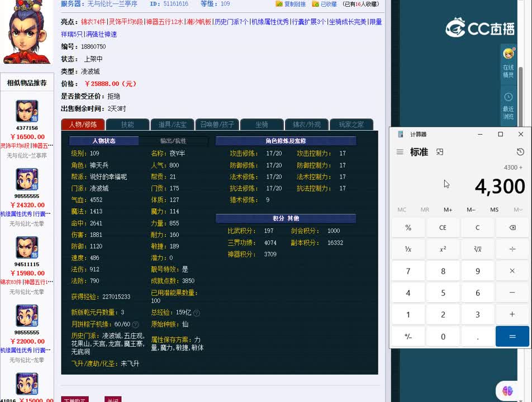The image size is (532, 402).
Task: Click the CE key in calculator
Action: (x=443, y=227)
